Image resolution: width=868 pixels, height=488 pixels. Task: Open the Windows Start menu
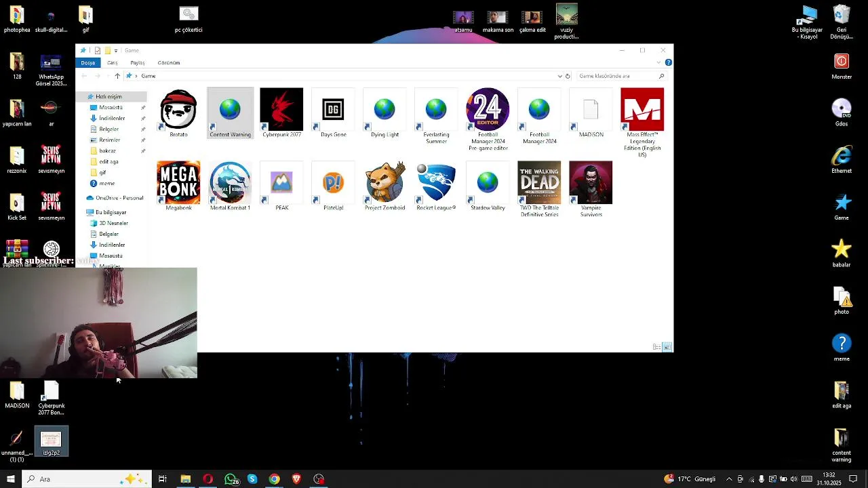(x=11, y=479)
